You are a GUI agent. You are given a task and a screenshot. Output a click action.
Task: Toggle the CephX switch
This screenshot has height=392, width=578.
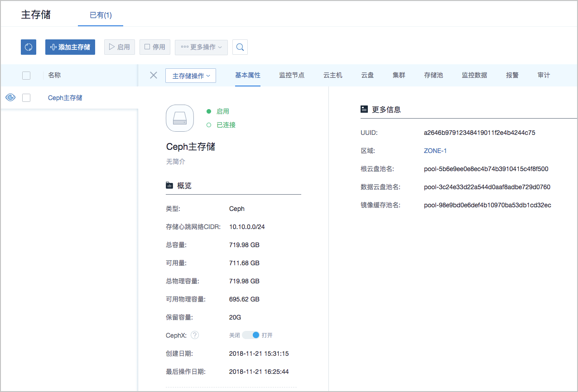[x=251, y=335]
